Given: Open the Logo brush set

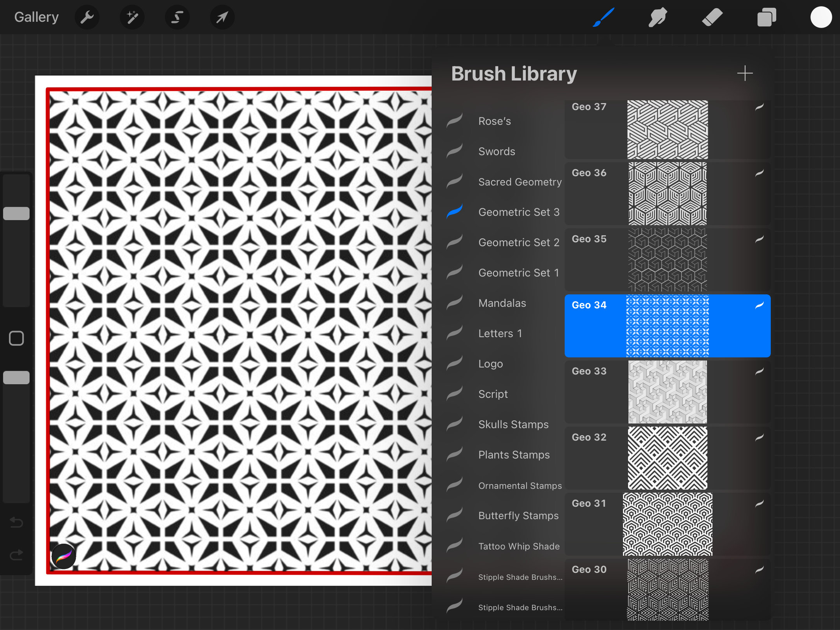Looking at the screenshot, I should [x=504, y=364].
